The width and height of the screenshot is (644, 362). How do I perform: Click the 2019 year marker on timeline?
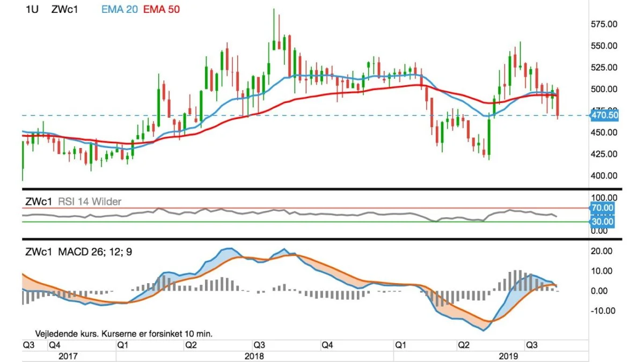[x=508, y=355]
